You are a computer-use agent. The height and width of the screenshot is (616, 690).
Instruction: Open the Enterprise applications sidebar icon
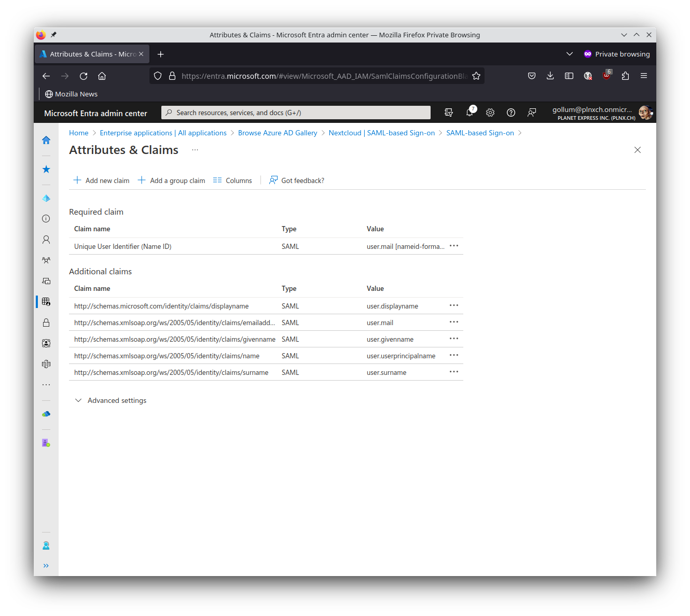[x=46, y=301]
